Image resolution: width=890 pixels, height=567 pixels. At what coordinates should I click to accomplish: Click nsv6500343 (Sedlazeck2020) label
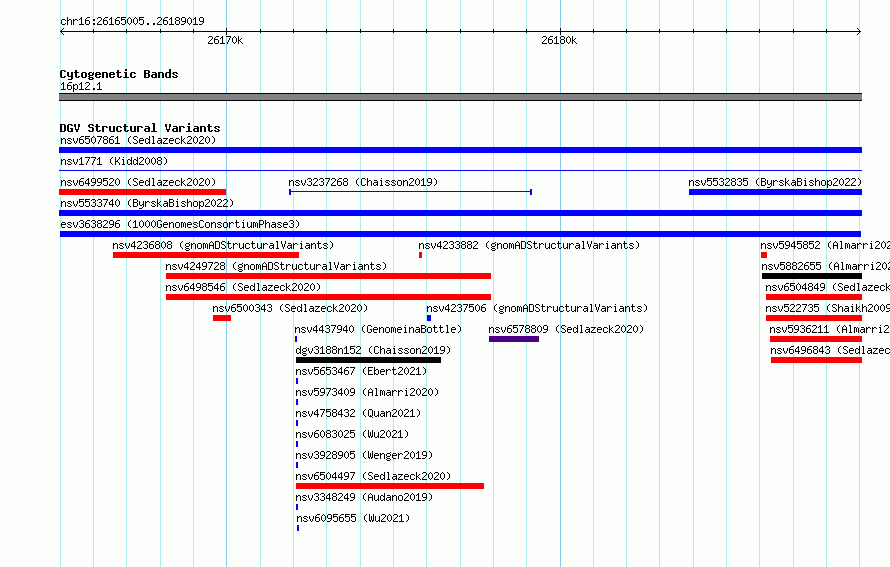pos(290,308)
